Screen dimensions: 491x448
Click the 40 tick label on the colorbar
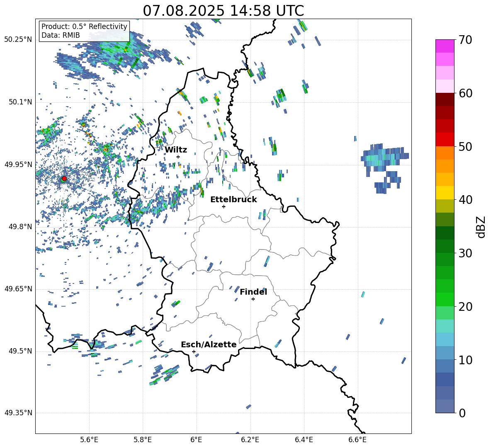[x=465, y=200]
